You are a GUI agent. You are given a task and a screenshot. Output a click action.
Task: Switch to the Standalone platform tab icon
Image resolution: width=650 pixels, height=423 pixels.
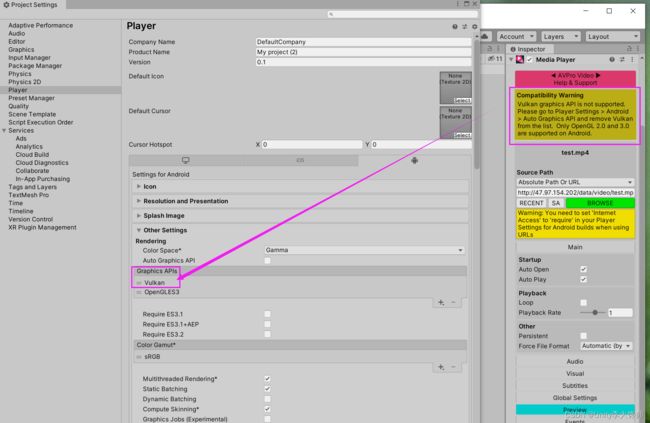185,160
